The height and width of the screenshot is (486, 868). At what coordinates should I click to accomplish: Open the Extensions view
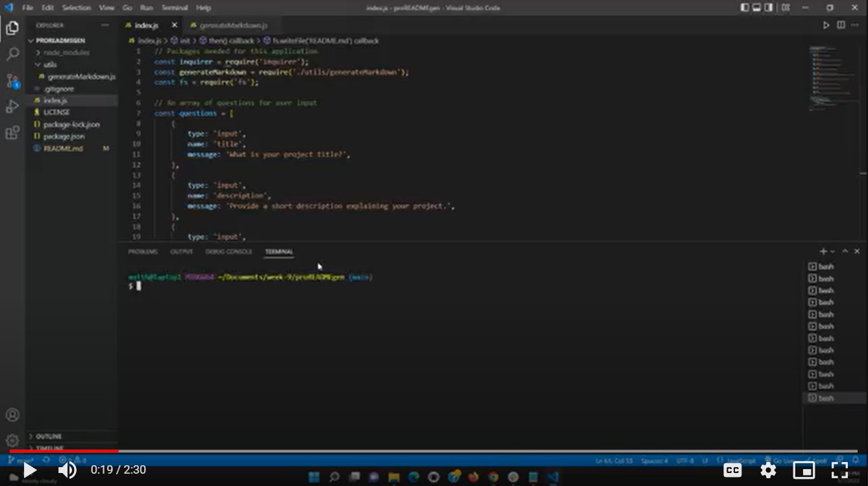point(12,133)
